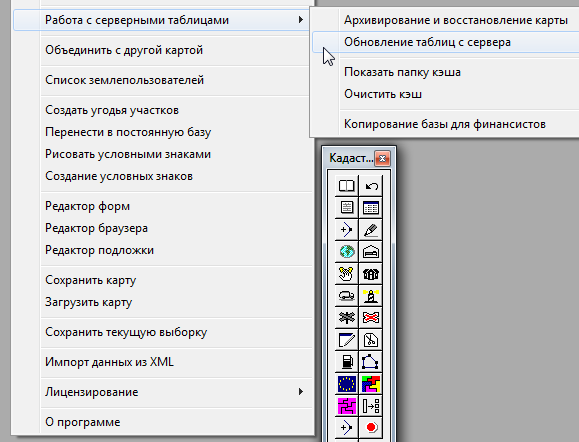Click the EU flag stars icon
Image resolution: width=579 pixels, height=442 pixels.
coord(346,384)
